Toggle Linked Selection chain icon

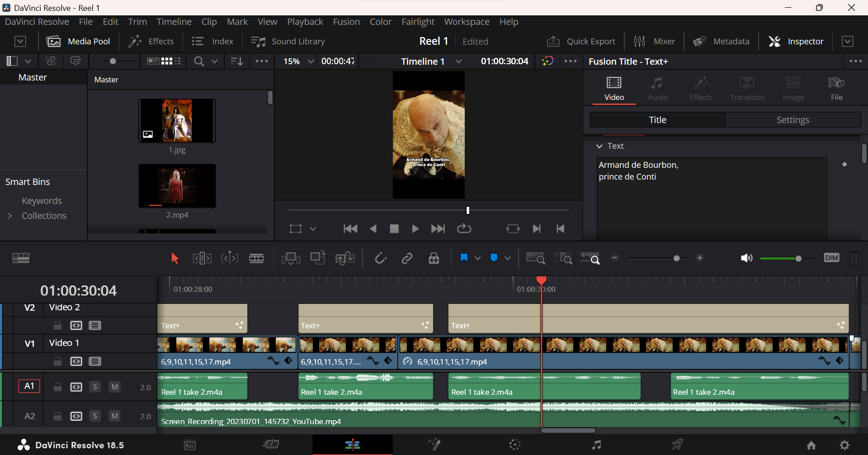click(407, 258)
